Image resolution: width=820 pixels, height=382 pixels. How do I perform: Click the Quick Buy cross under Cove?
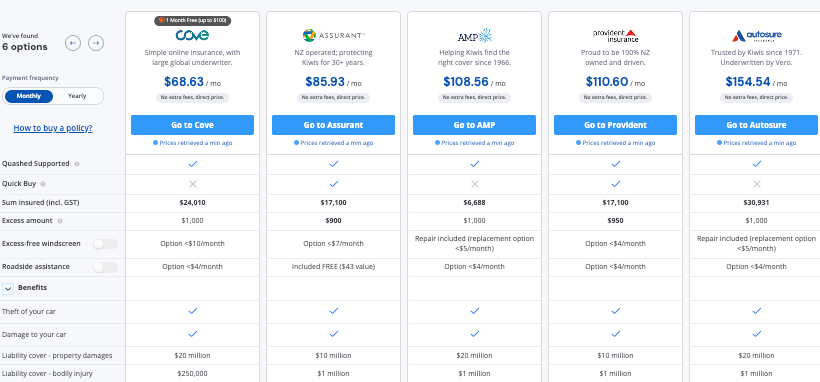tap(192, 184)
